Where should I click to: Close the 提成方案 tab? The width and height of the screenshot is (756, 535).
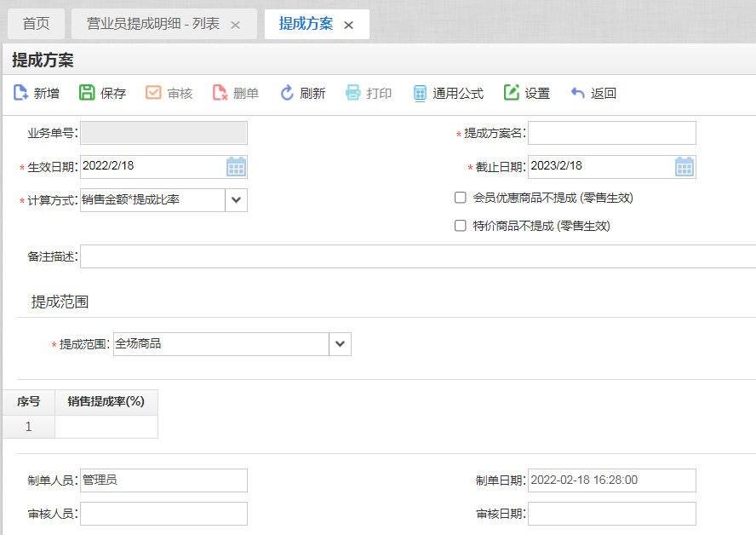click(x=348, y=26)
